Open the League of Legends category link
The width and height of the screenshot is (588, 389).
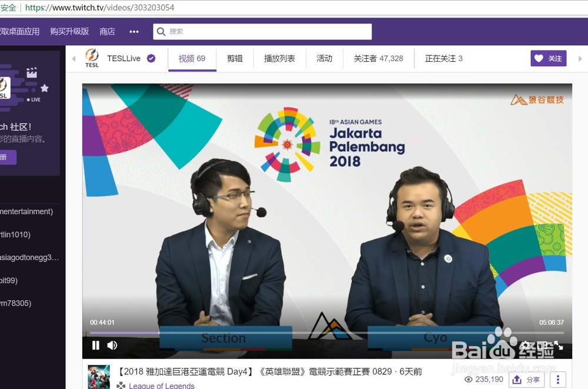(162, 385)
